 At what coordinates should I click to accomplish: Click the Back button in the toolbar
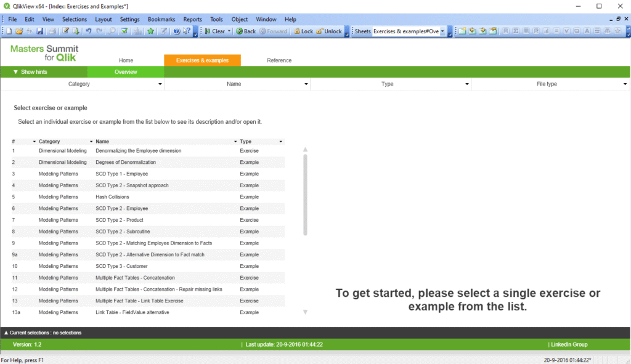[x=245, y=31]
